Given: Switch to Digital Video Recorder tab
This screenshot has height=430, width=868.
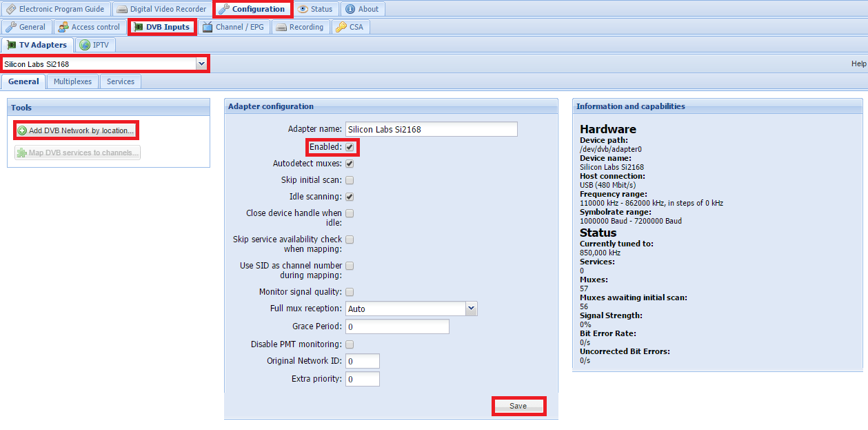Looking at the screenshot, I should point(161,9).
